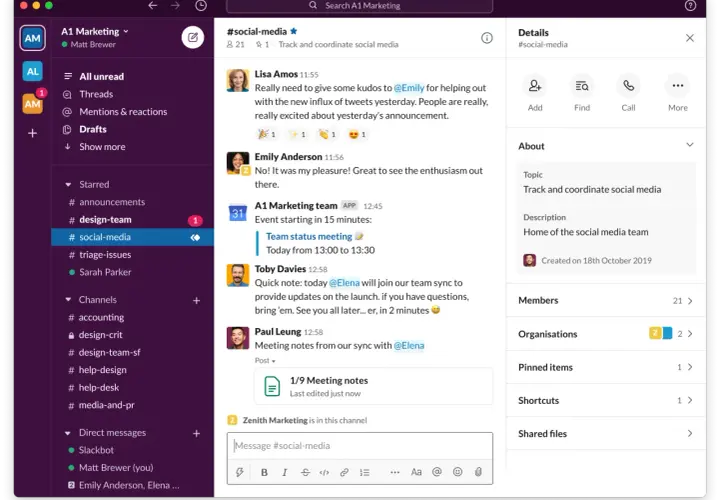This screenshot has width=720, height=500.
Task: Expand the Shared files row
Action: (x=606, y=433)
